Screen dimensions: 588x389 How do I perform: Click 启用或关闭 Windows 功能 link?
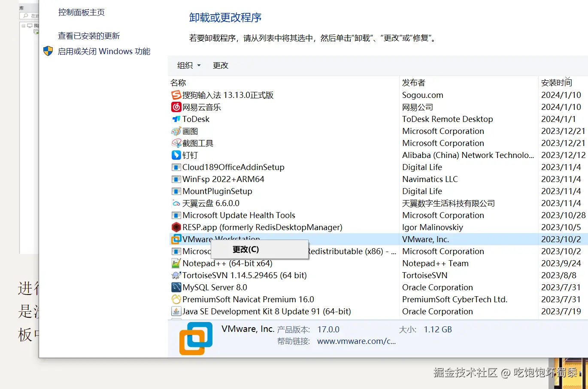105,51
